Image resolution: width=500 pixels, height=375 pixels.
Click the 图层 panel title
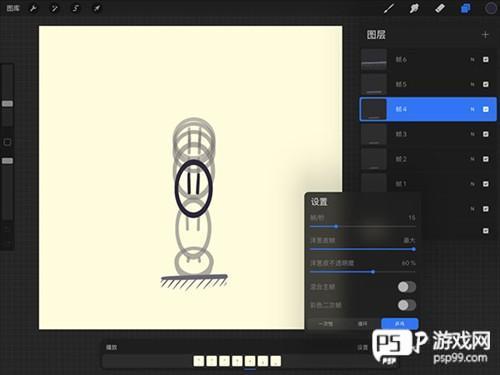[x=376, y=35]
